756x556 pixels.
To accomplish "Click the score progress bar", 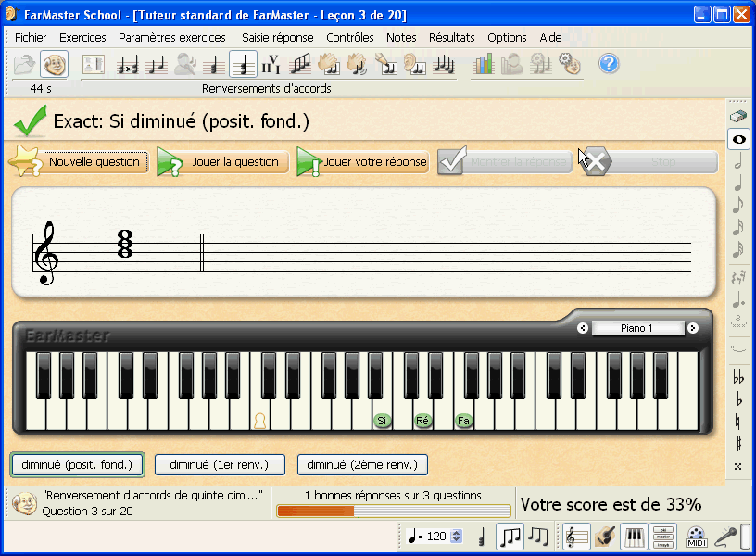I will 394,512.
